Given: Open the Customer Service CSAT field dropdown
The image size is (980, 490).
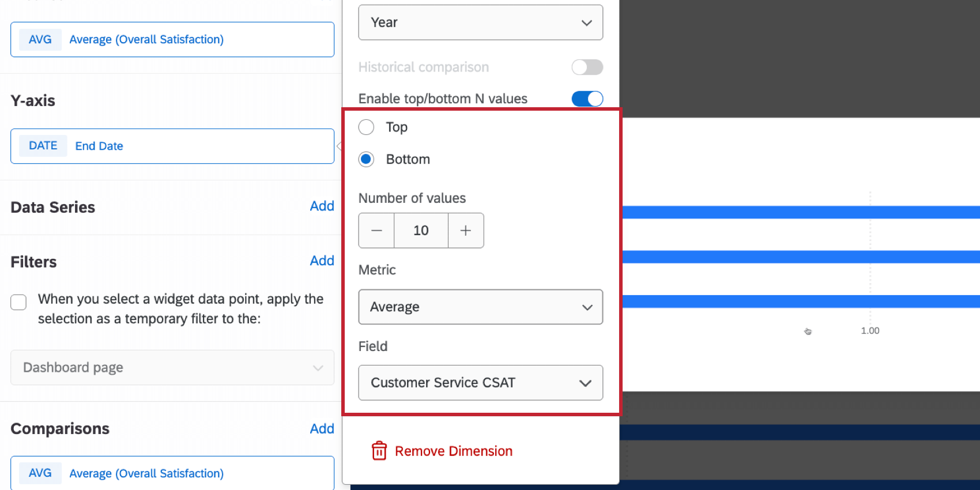Looking at the screenshot, I should click(x=480, y=383).
